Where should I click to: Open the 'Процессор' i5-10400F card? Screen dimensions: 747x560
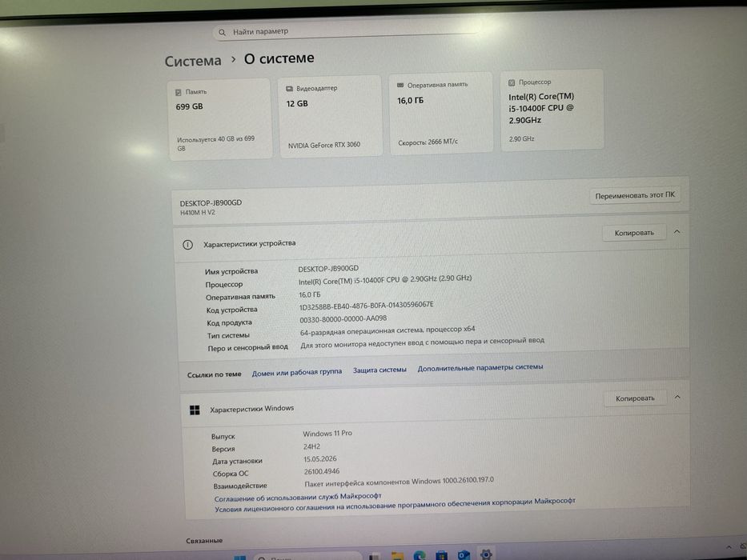tap(552, 110)
